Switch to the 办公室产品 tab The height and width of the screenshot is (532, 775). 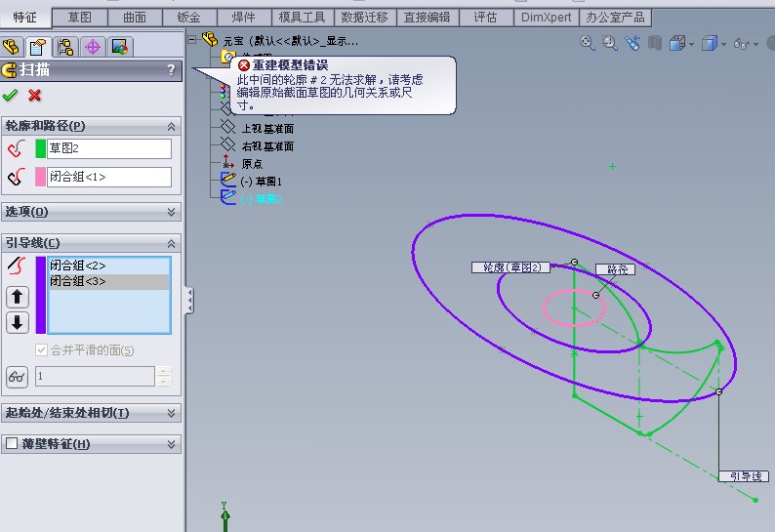[615, 18]
